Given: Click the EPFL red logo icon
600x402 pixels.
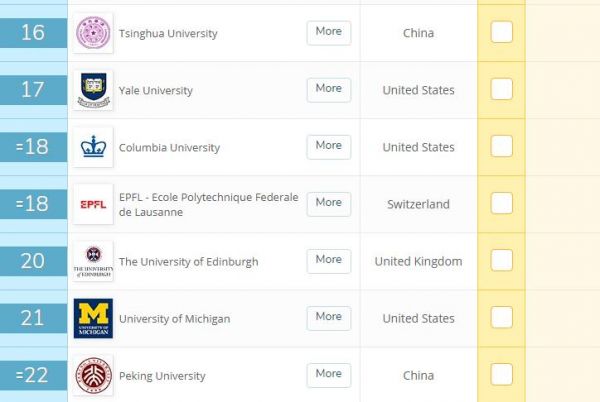Looking at the screenshot, I should coord(93,204).
